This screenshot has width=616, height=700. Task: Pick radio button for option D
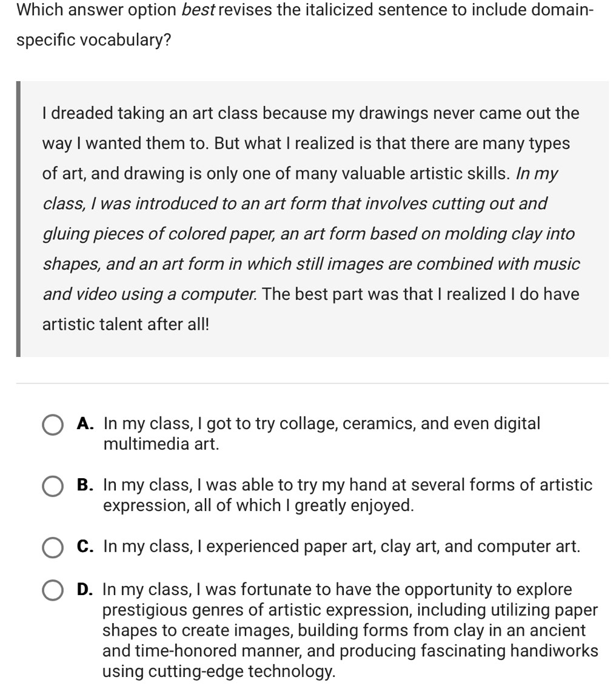click(x=53, y=590)
